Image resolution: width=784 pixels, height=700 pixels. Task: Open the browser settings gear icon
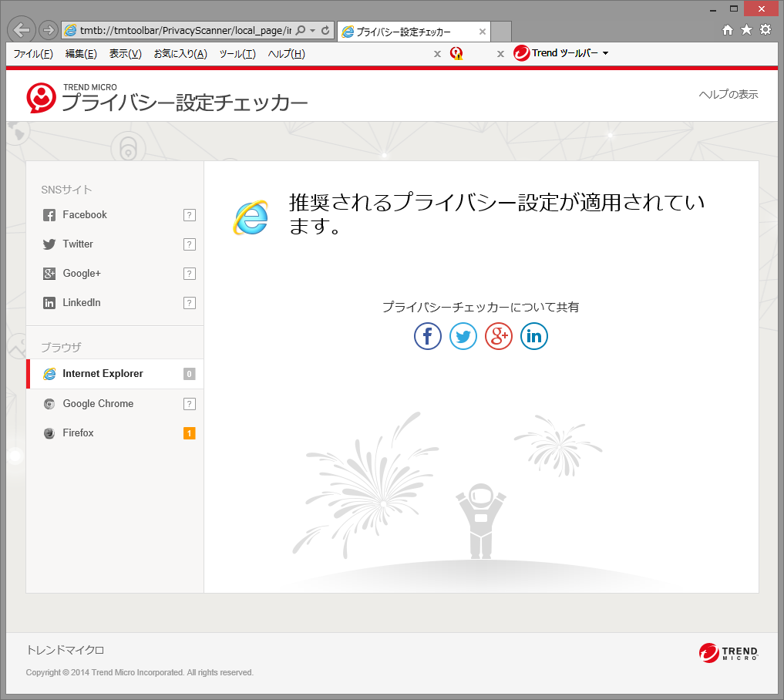pos(765,30)
